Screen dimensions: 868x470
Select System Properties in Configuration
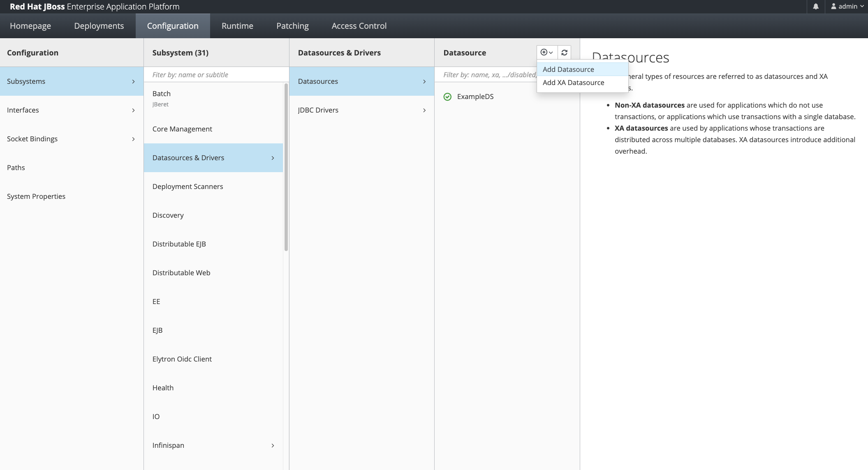pos(36,196)
